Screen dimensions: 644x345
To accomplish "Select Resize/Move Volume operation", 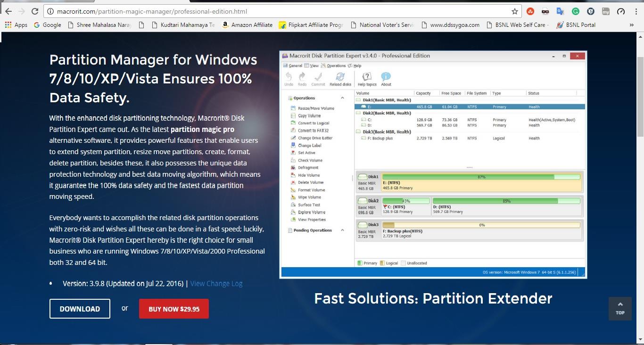I will [x=313, y=108].
